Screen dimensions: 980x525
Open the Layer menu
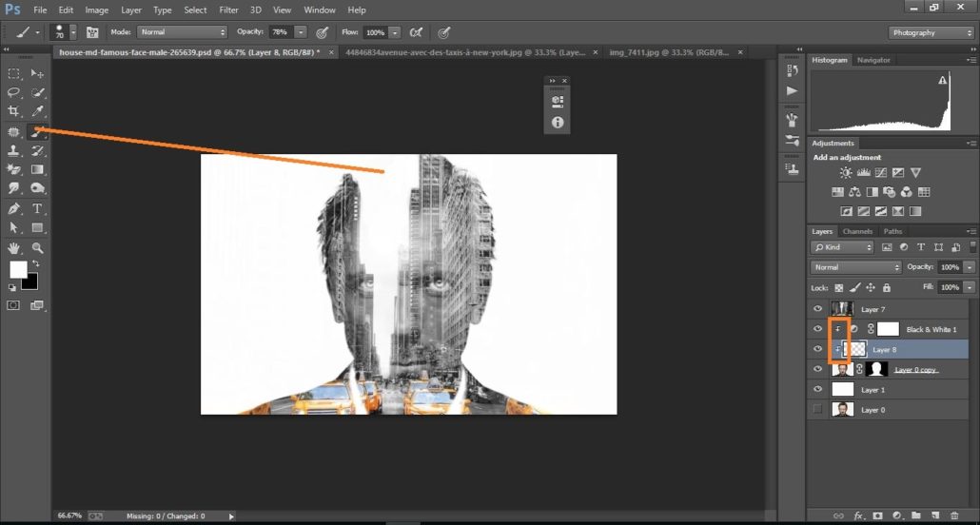(131, 10)
